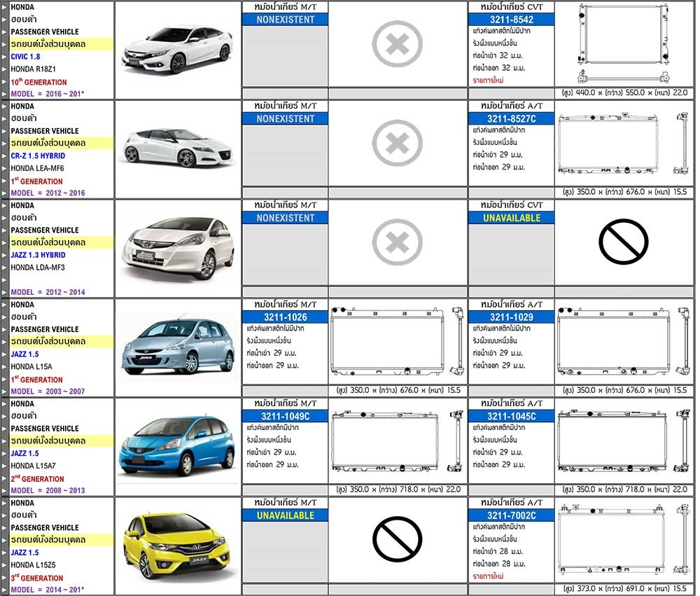The height and width of the screenshot is (596, 700).
Task: Click the 10th GENERATION label
Action: 38,82
